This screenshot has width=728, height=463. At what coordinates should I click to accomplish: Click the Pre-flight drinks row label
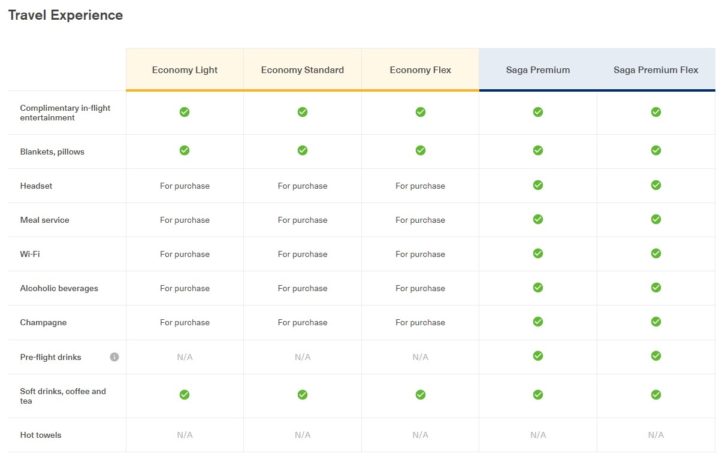click(x=51, y=357)
